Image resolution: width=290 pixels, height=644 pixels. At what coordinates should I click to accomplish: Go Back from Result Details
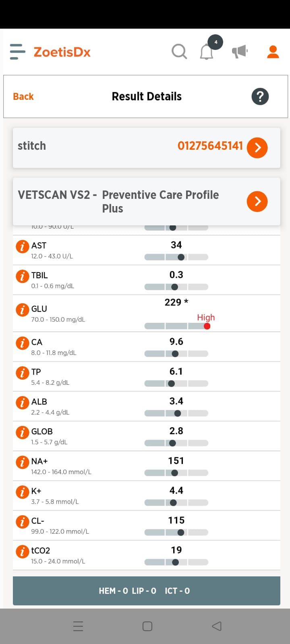point(23,97)
